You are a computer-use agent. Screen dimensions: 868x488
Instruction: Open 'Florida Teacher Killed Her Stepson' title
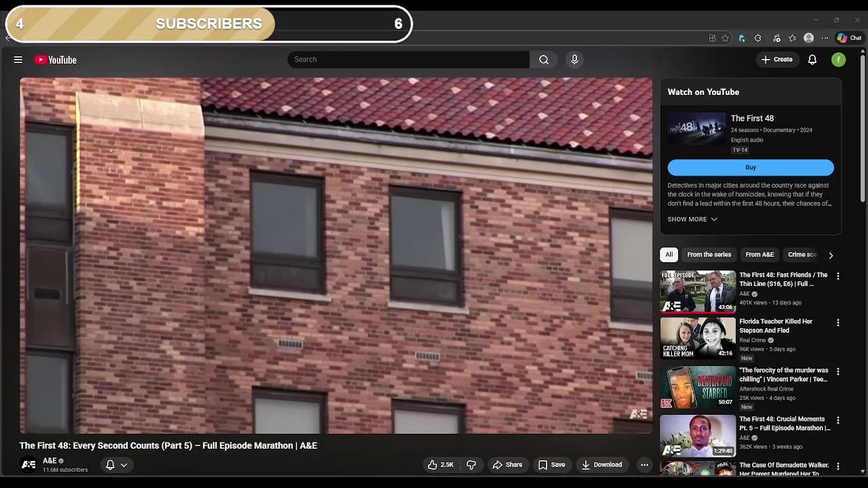coord(776,326)
